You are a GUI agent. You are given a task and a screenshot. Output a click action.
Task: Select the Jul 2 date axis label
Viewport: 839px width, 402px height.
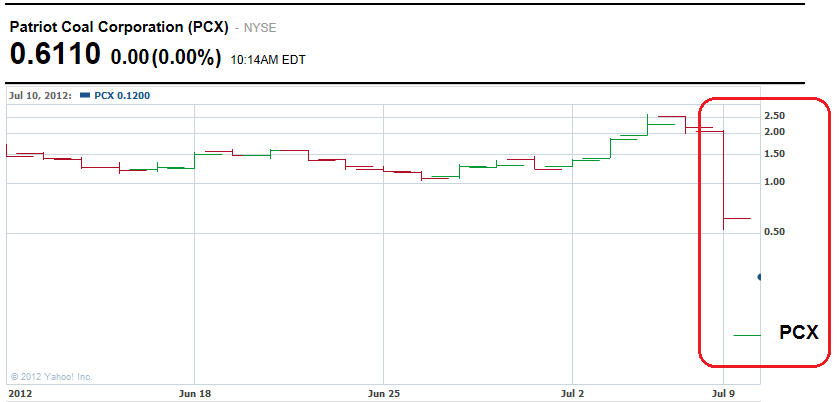[574, 393]
